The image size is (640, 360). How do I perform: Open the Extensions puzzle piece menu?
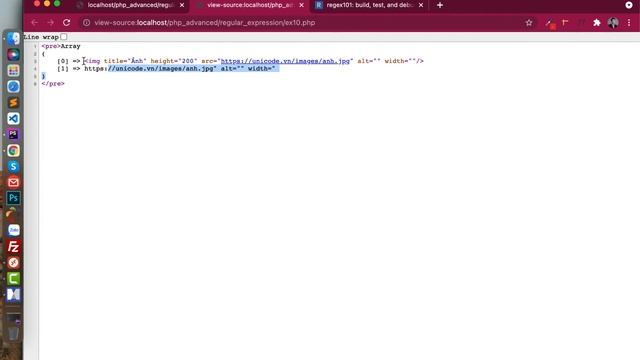click(597, 23)
